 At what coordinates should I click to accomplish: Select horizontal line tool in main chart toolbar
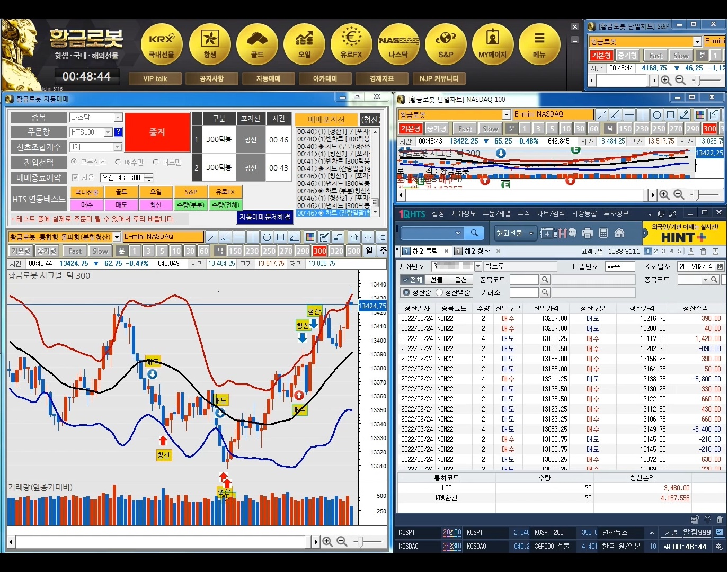pyautogui.click(x=239, y=237)
